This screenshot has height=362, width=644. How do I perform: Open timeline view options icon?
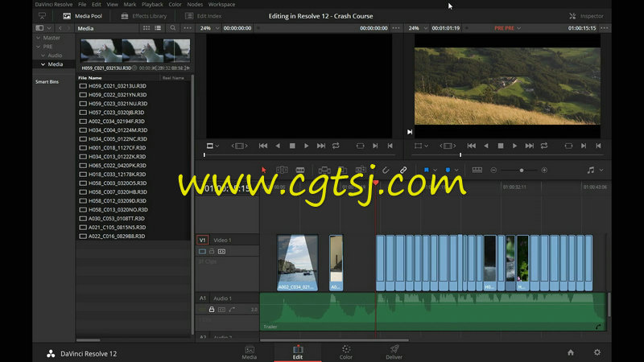tap(477, 170)
